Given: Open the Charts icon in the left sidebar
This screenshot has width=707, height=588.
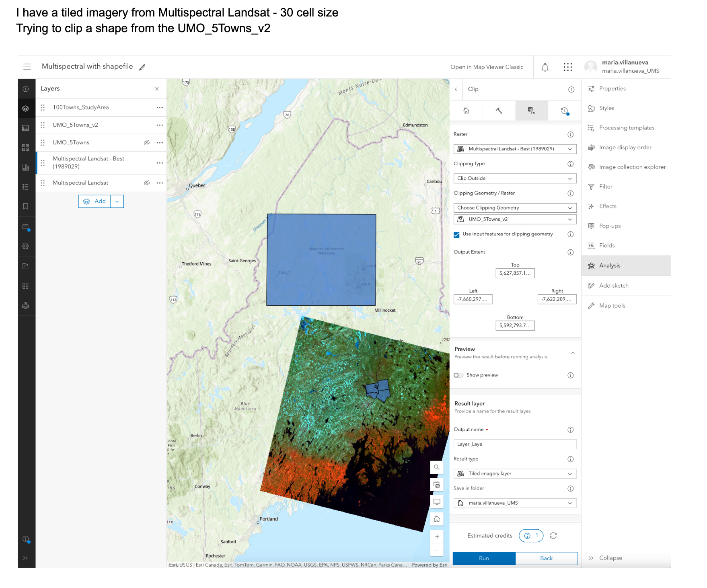Looking at the screenshot, I should click(x=26, y=168).
